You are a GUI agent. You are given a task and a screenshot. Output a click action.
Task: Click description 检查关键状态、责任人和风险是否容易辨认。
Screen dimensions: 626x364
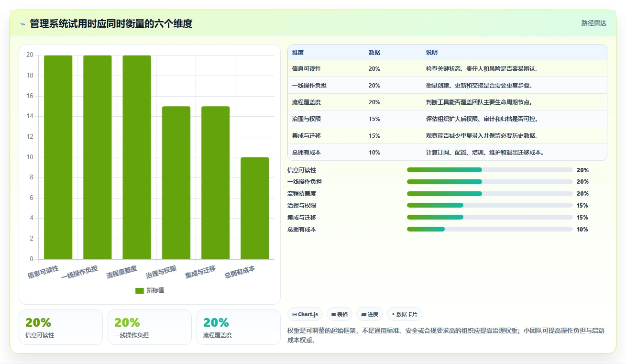(483, 69)
